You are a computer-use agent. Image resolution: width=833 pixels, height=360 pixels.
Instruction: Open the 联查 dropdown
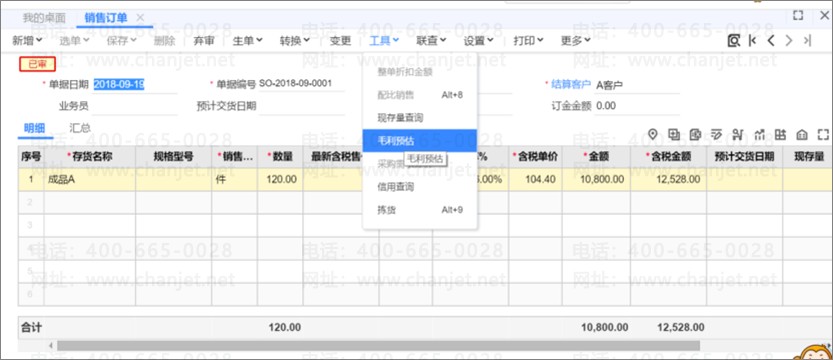pyautogui.click(x=431, y=40)
